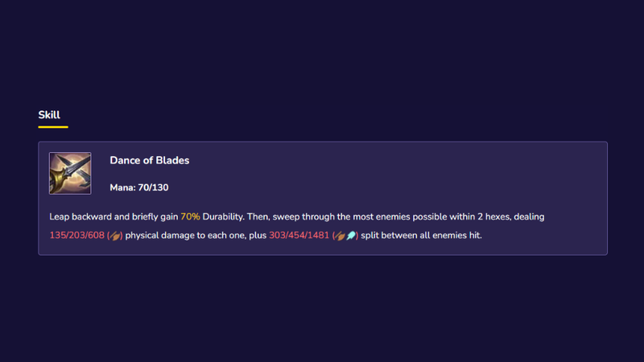Click the red 135/203/608 damage values
The width and height of the screenshot is (644, 362).
pos(77,236)
